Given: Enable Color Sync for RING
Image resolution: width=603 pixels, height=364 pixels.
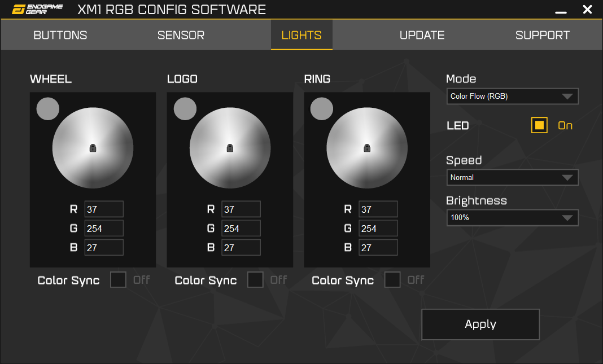Looking at the screenshot, I should [x=392, y=279].
